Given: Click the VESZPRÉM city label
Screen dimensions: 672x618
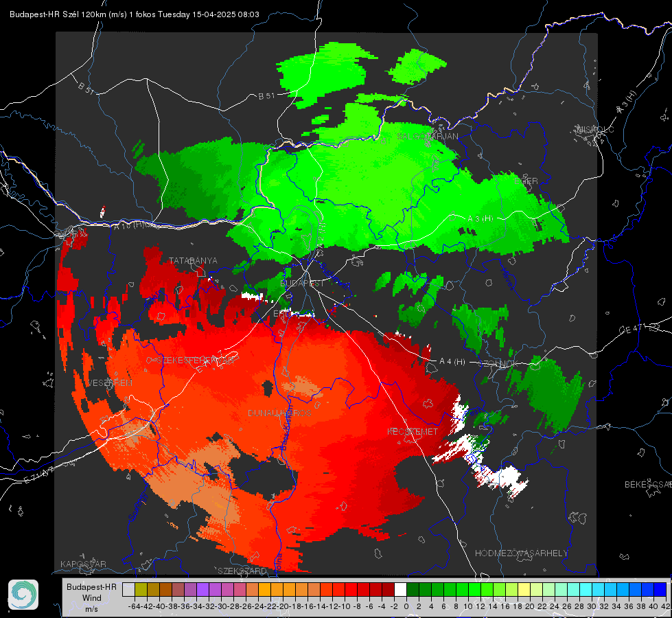Looking at the screenshot, I should pyautogui.click(x=110, y=382).
